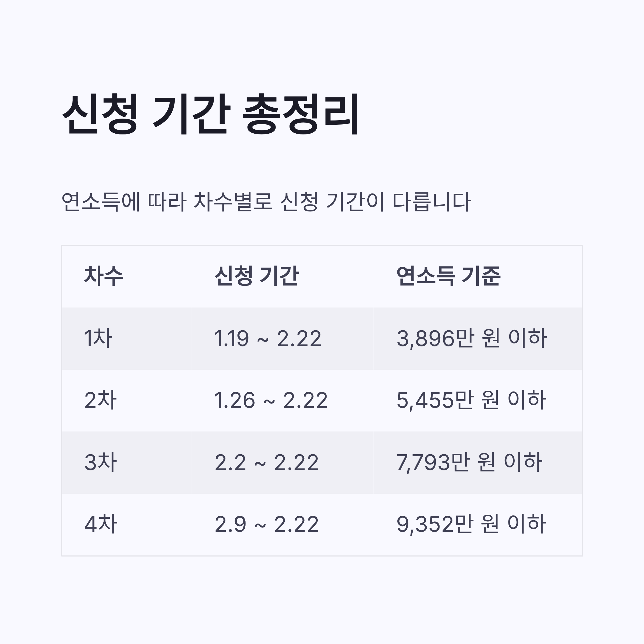Image resolution: width=644 pixels, height=644 pixels.
Task: Click the 7,793만 원 이하 cell
Action: tap(469, 462)
